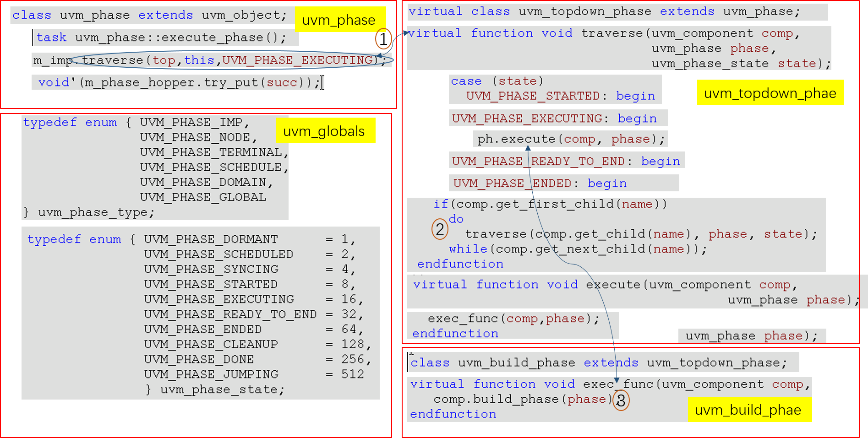Screen dimensions: 868x438
Task: Click the typedef enum uvm_phase_type block
Action: point(155,167)
